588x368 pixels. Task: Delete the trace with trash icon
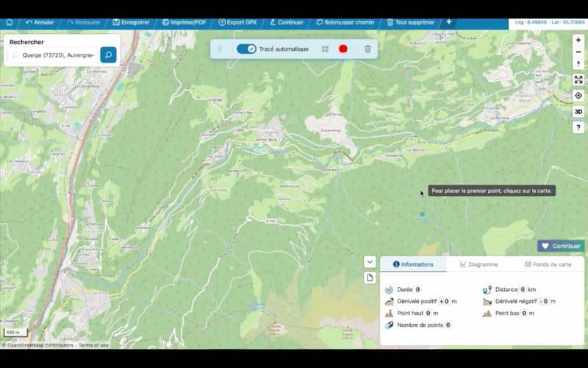click(367, 49)
